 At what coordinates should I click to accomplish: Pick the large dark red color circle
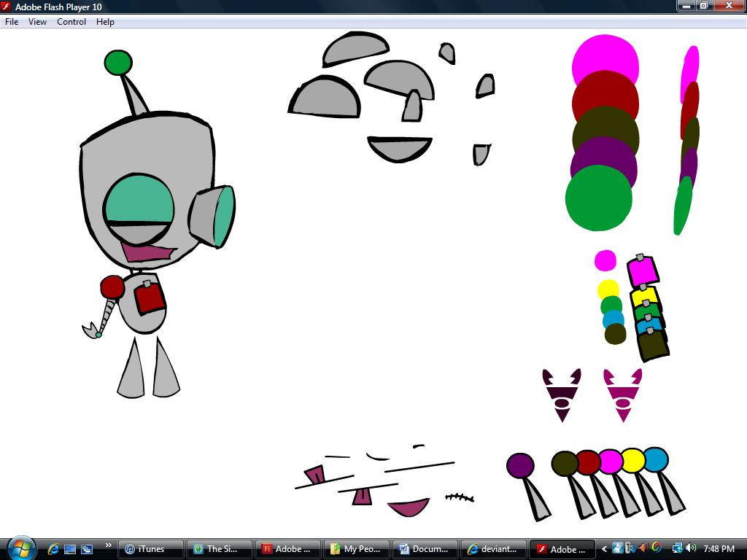click(x=605, y=91)
